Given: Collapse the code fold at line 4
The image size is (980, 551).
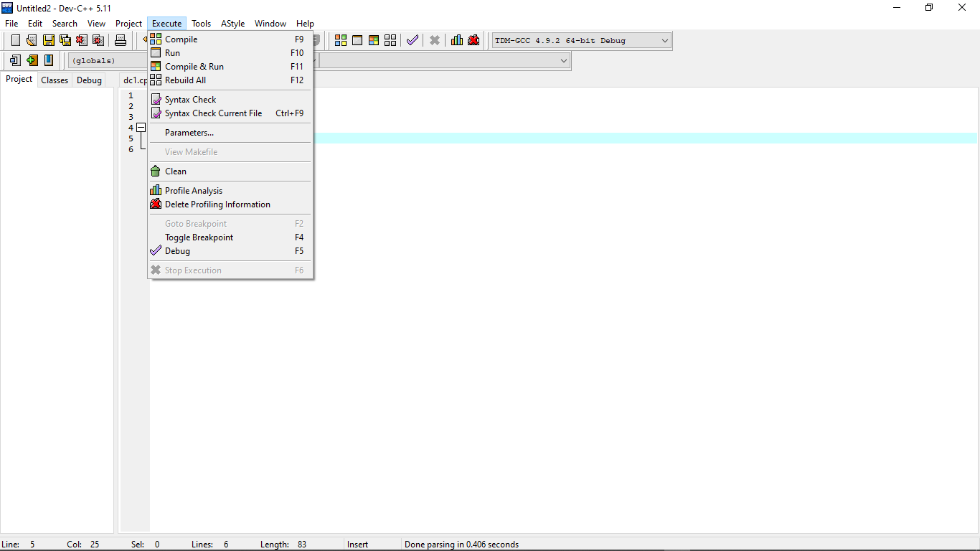Looking at the screenshot, I should [141, 128].
